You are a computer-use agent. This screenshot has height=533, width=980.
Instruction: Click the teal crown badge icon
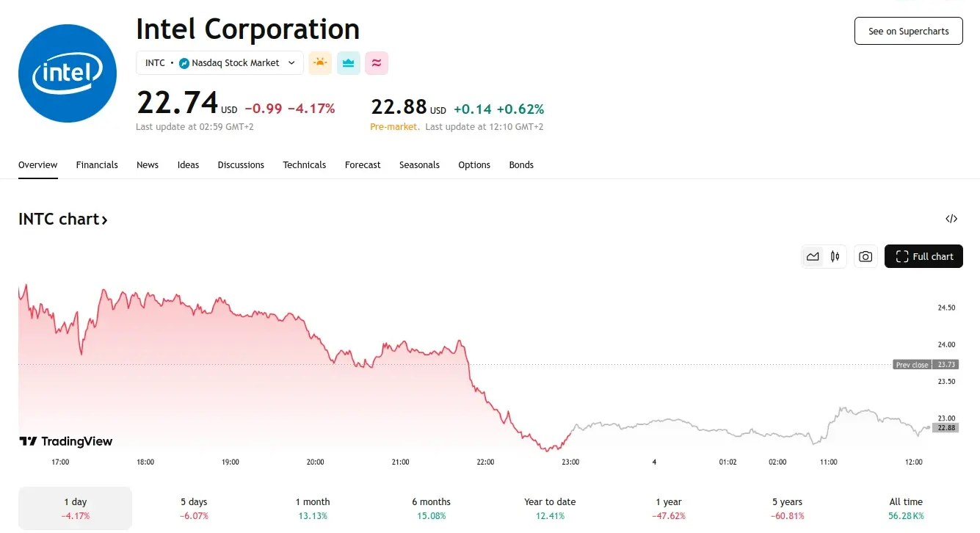click(x=349, y=63)
